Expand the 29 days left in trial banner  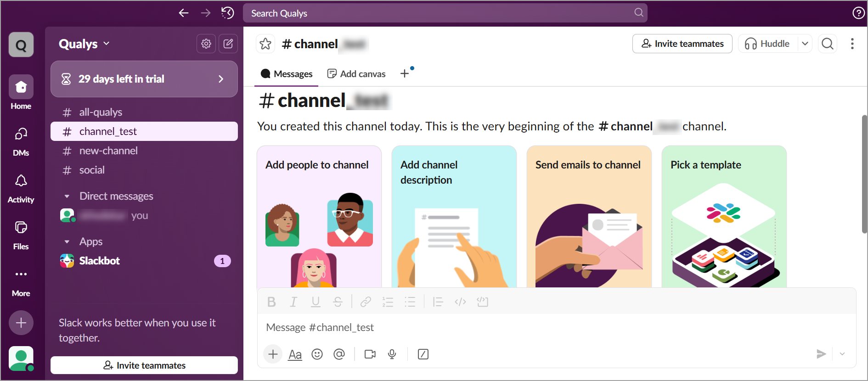coord(144,79)
